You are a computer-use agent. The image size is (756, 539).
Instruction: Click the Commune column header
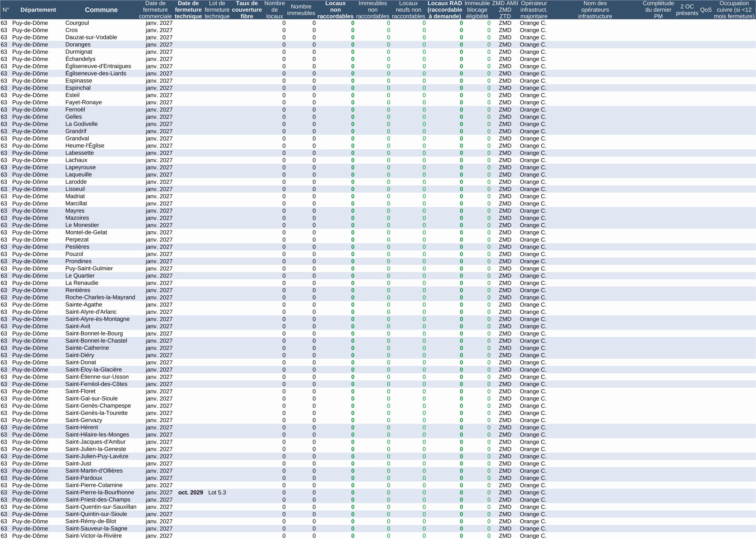pyautogui.click(x=101, y=10)
